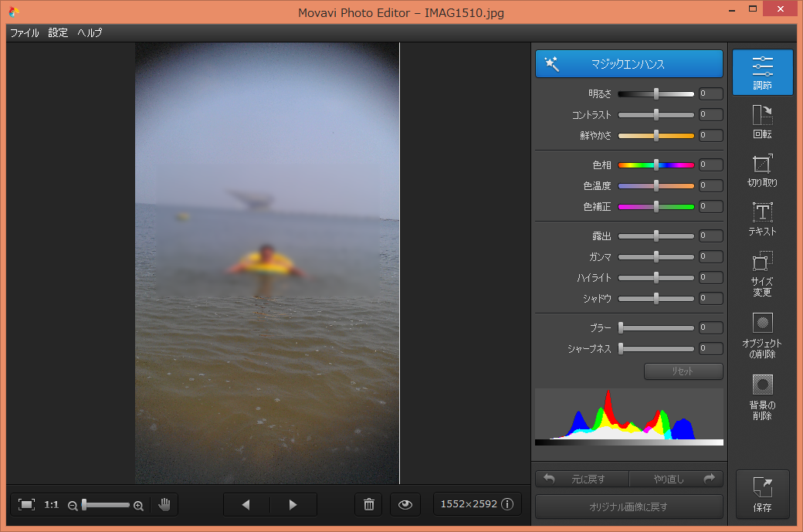The width and height of the screenshot is (803, 532).
Task: Click the コントラスト value field
Action: (x=711, y=115)
